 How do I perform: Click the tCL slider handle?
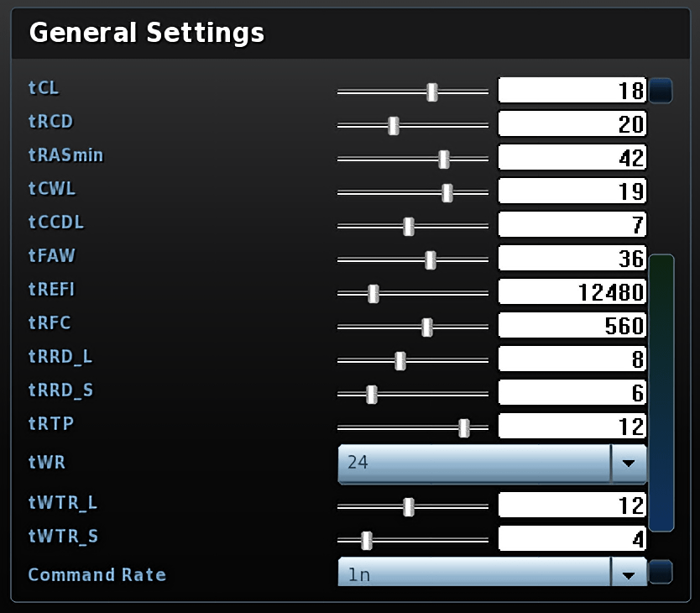coord(432,92)
